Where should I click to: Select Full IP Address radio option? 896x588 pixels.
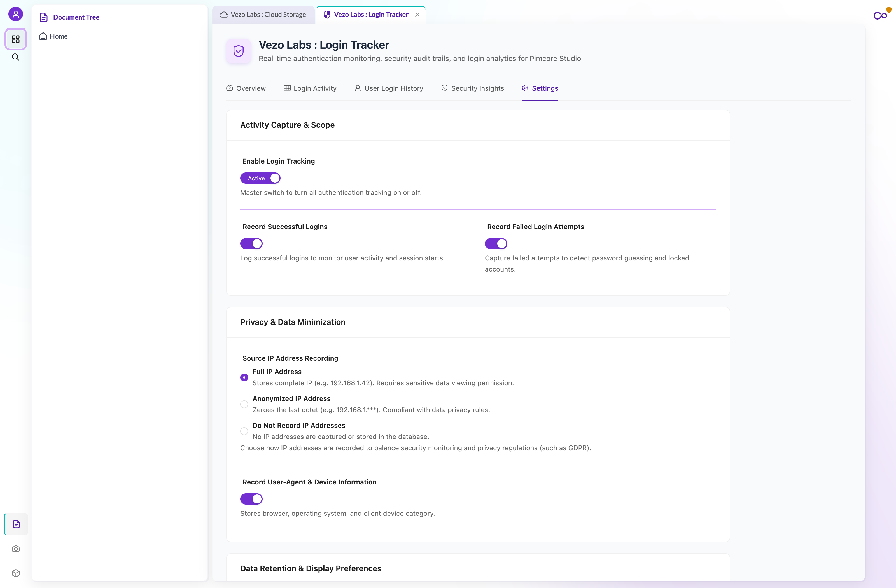244,377
